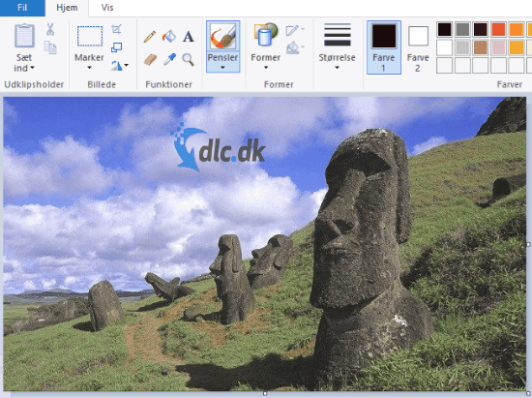This screenshot has height=398, width=532.
Task: Pick the brown color swatch
Action: point(481,47)
